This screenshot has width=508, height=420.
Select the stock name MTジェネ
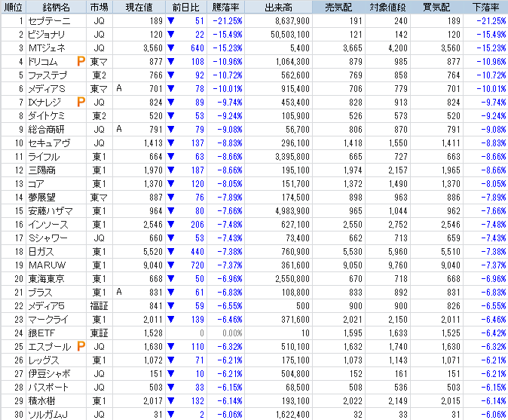coord(47,48)
